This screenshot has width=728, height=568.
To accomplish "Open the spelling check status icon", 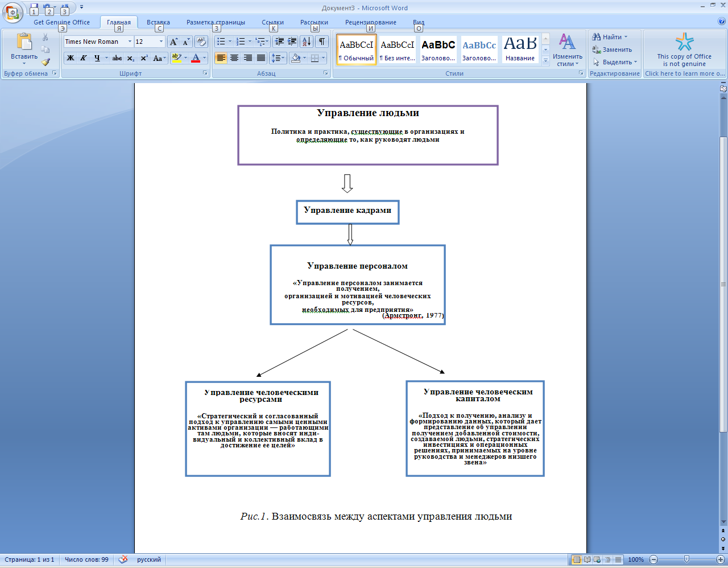I will [x=123, y=559].
